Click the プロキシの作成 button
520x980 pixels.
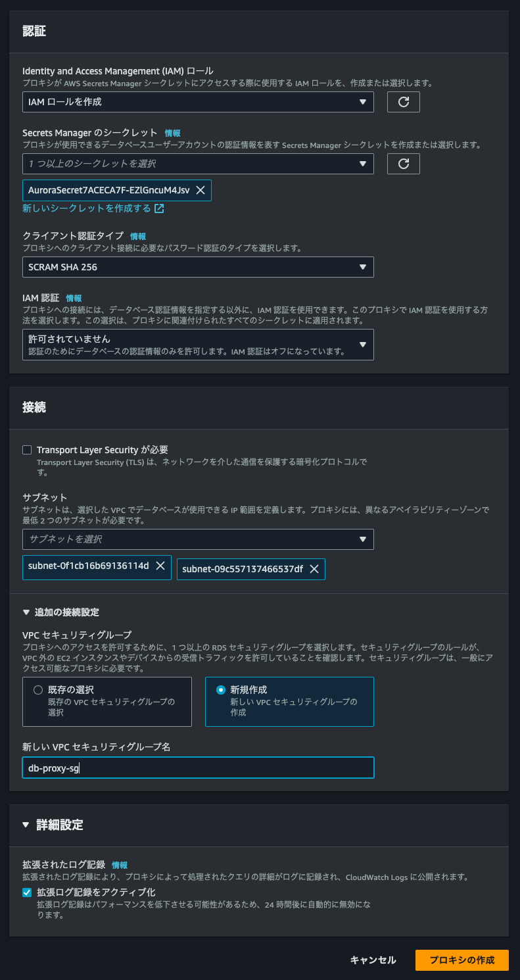pos(461,960)
